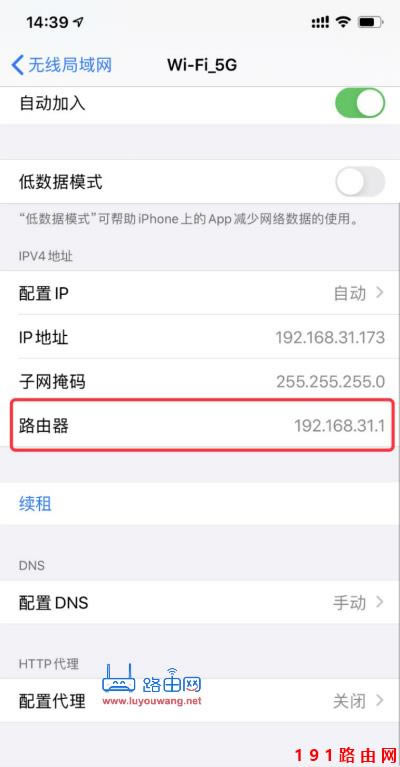Tap the 路由器 address row

201,425
